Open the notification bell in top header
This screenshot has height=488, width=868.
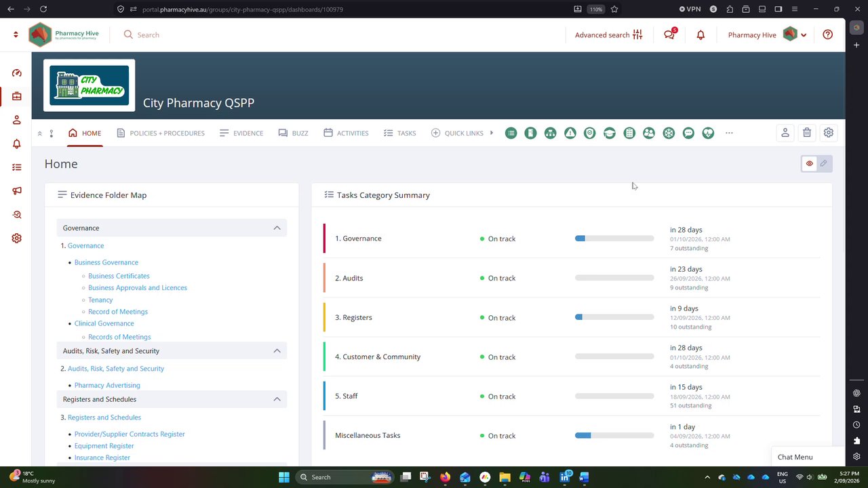click(x=701, y=35)
